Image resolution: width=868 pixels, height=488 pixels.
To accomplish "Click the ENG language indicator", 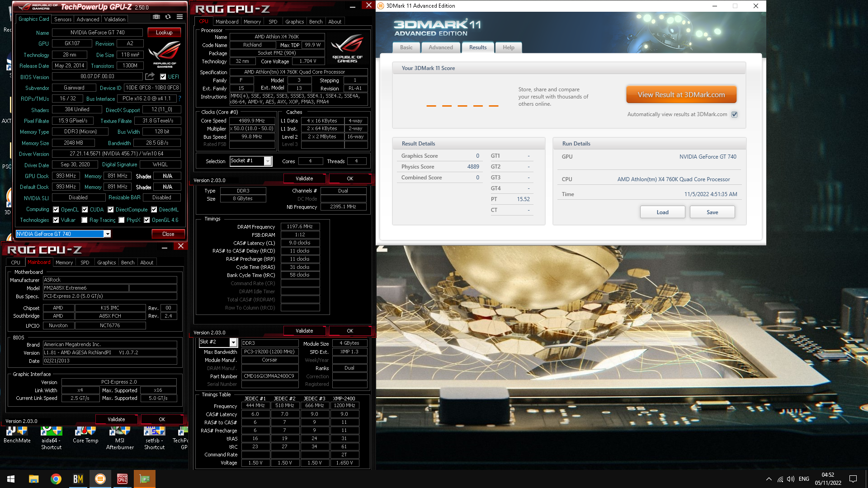I will (x=804, y=479).
